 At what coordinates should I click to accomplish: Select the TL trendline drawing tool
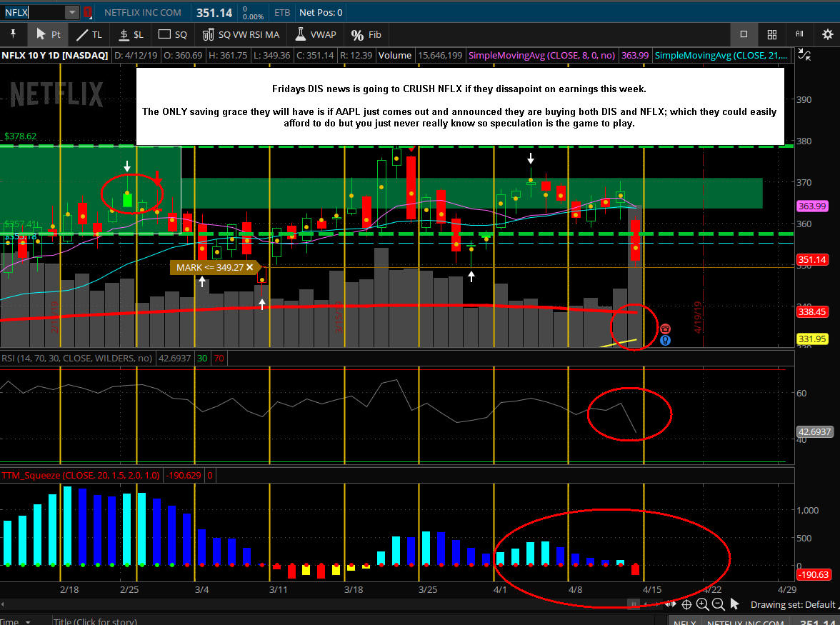pyautogui.click(x=89, y=34)
